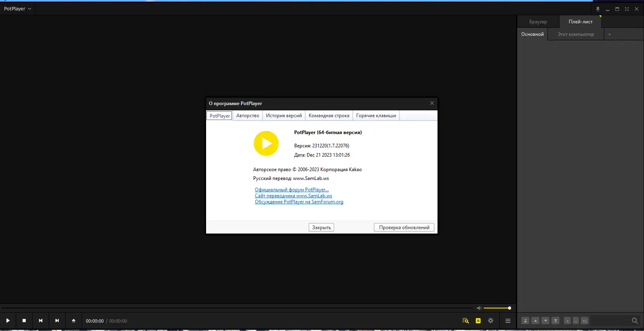Add a new playlist with the plus tab
Image resolution: width=644 pixels, height=331 pixels.
(609, 34)
